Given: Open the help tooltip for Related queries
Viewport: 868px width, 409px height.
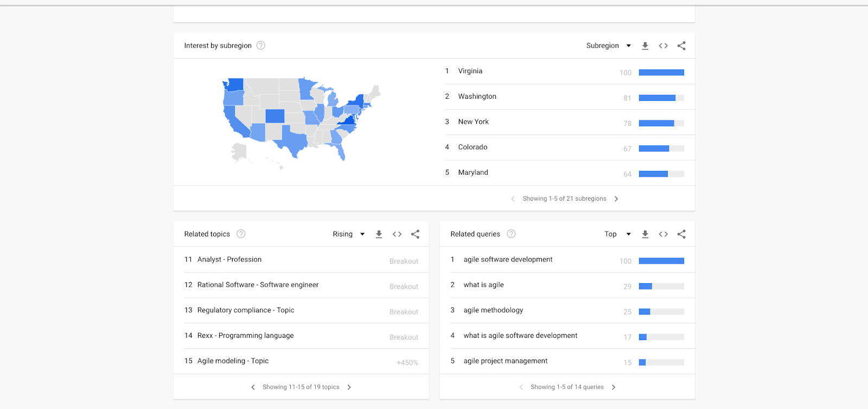Looking at the screenshot, I should click(511, 234).
